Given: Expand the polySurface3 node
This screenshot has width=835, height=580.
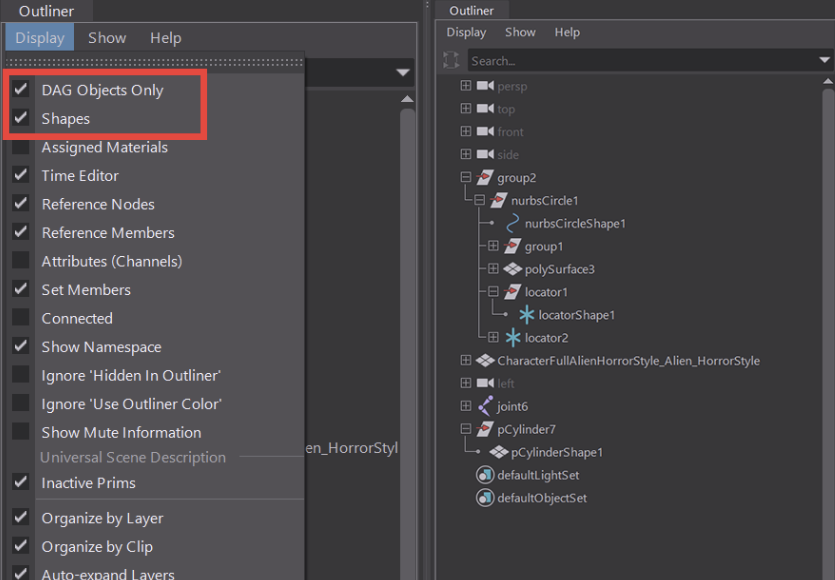Looking at the screenshot, I should click(x=494, y=268).
